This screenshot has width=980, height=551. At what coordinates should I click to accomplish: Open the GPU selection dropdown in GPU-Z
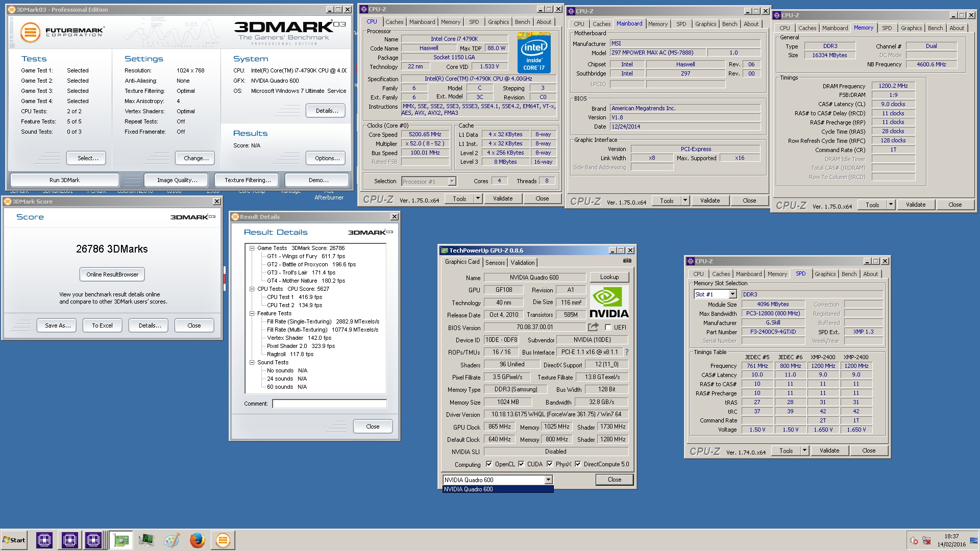tap(548, 480)
